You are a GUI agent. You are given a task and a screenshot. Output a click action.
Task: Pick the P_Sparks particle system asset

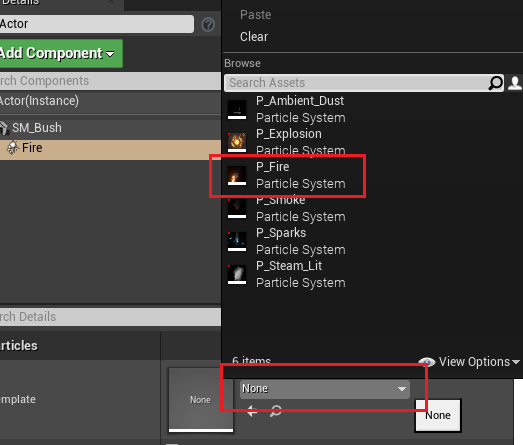click(287, 242)
